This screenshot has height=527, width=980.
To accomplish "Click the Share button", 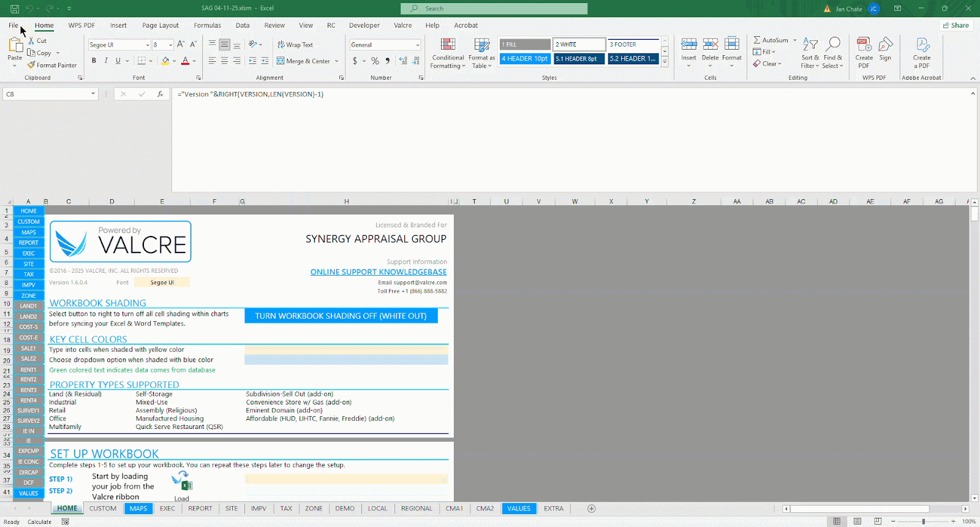I will click(x=956, y=25).
